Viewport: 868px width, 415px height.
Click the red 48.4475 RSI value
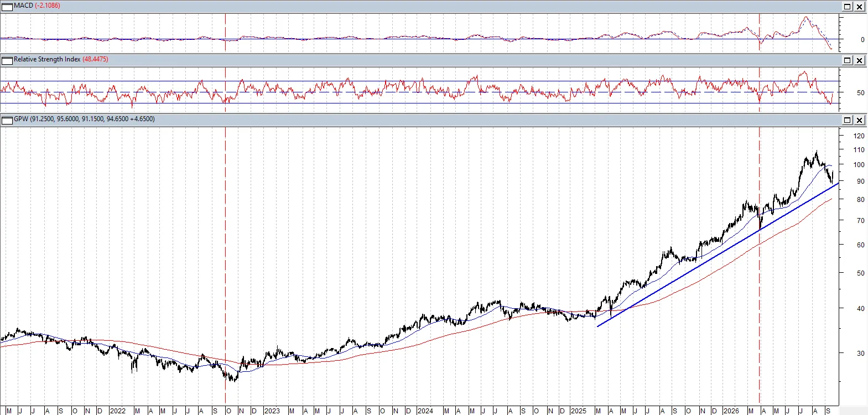point(95,59)
